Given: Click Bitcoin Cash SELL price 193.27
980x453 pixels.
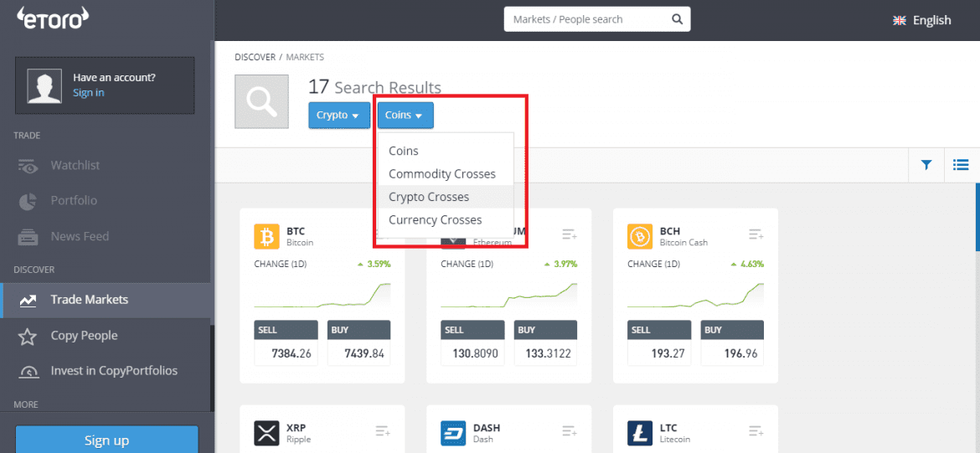Looking at the screenshot, I should pos(658,354).
